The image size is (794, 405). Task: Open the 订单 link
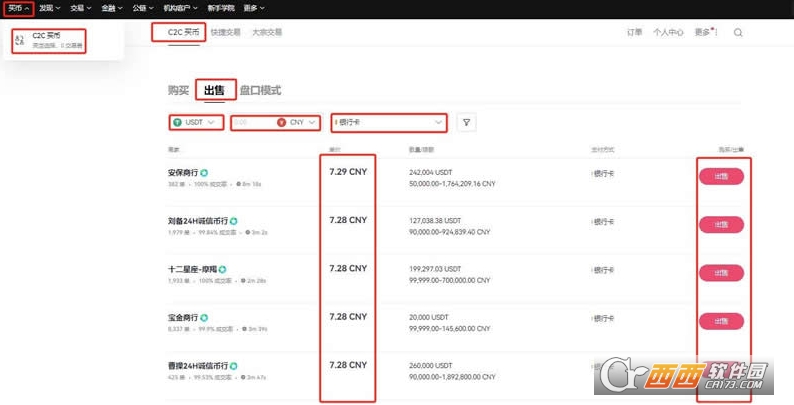[x=634, y=32]
